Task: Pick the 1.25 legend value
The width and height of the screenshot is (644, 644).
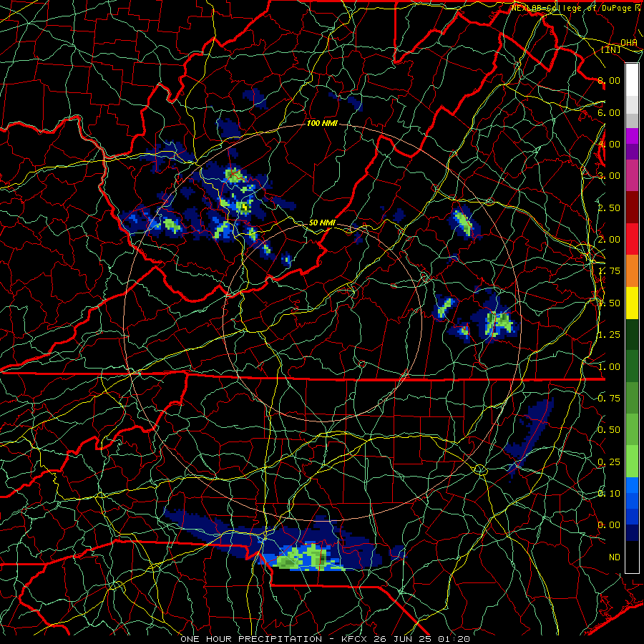Action: point(609,335)
